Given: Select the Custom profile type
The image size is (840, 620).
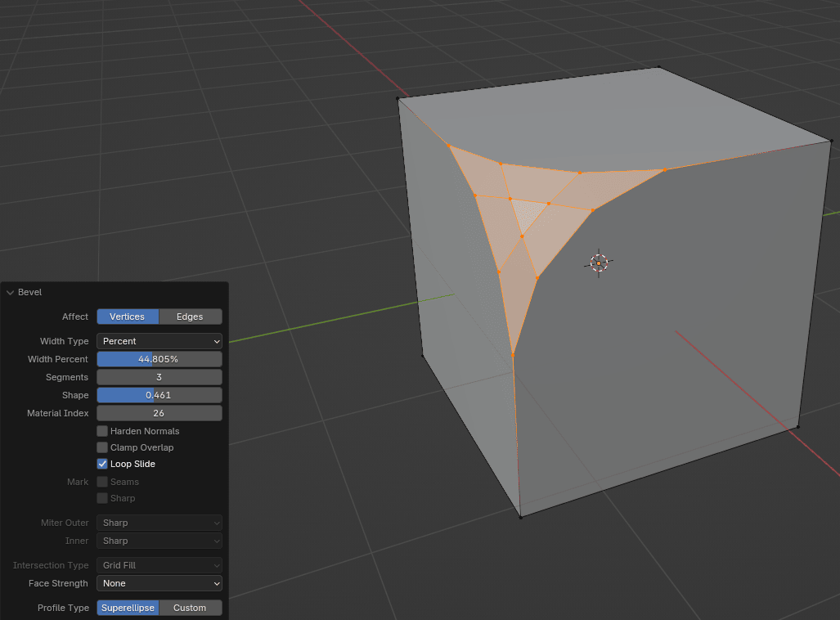Looking at the screenshot, I should point(190,608).
